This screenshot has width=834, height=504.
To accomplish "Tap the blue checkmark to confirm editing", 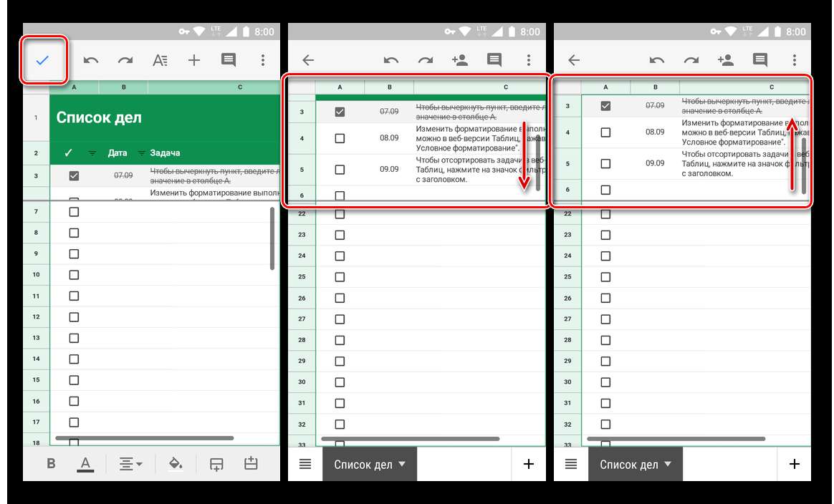I will [42, 60].
